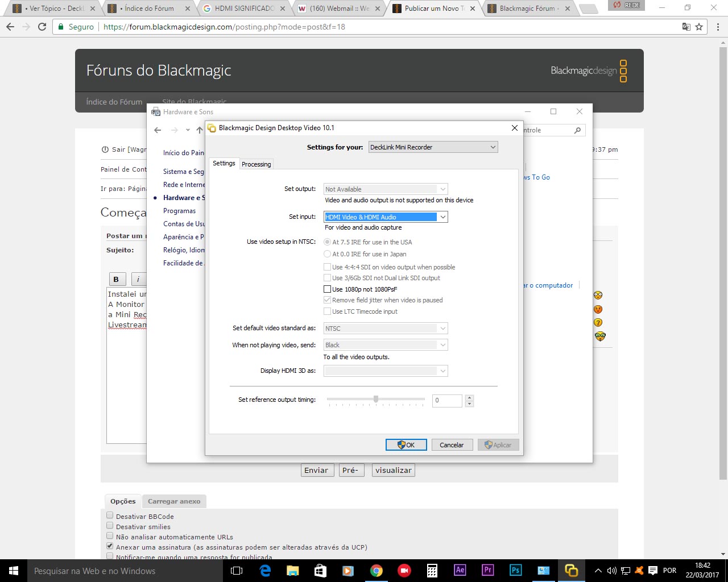This screenshot has width=728, height=582.
Task: Click the OK button in Desktop Video dialog
Action: [x=406, y=445]
